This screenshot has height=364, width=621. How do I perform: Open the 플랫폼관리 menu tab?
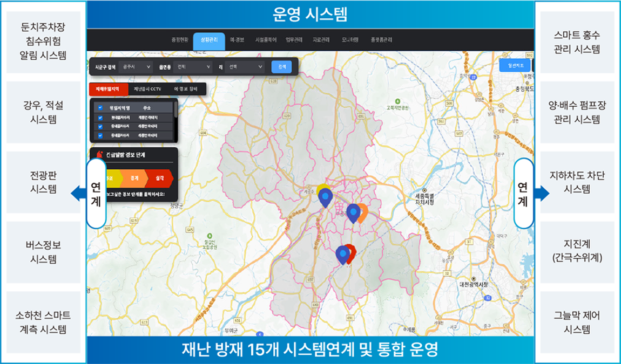click(381, 40)
